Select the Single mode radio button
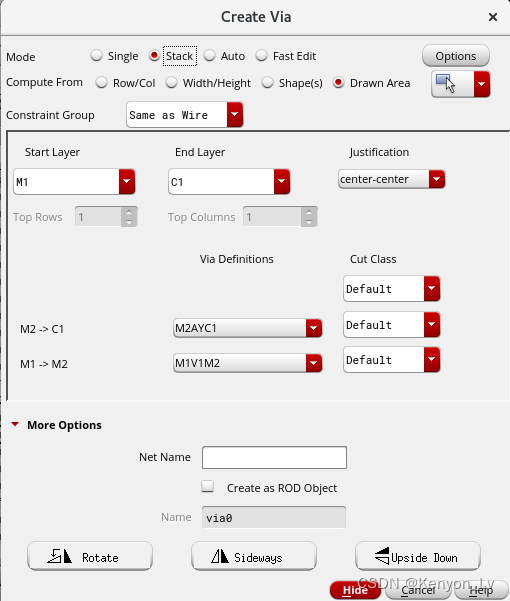This screenshot has width=510, height=601. coord(96,56)
